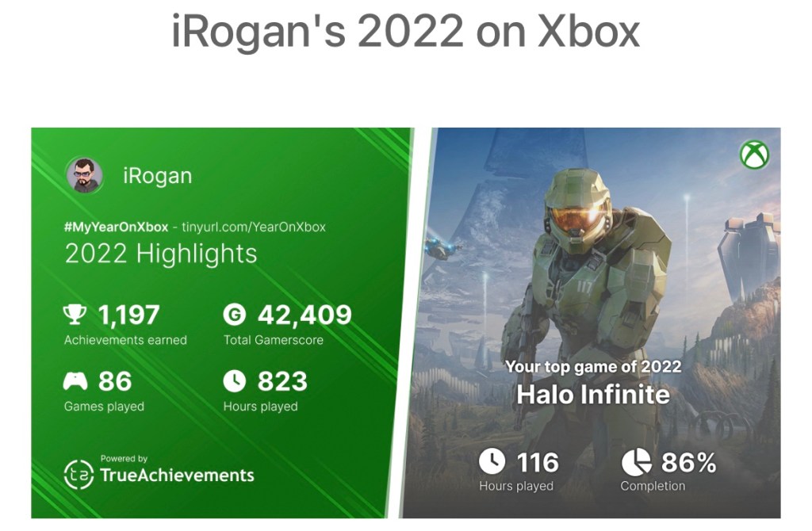The height and width of the screenshot is (531, 812).
Task: Click the #MyYearOnXbox hashtag
Action: click(116, 227)
